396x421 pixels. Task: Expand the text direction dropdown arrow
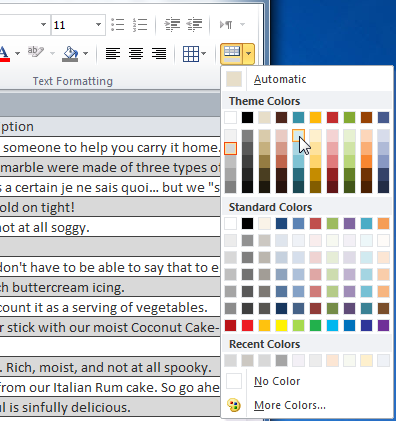243,25
